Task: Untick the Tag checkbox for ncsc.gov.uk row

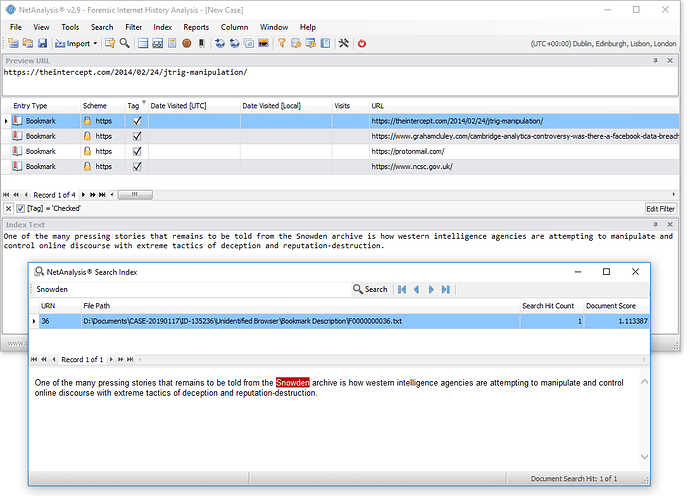Action: point(137,166)
